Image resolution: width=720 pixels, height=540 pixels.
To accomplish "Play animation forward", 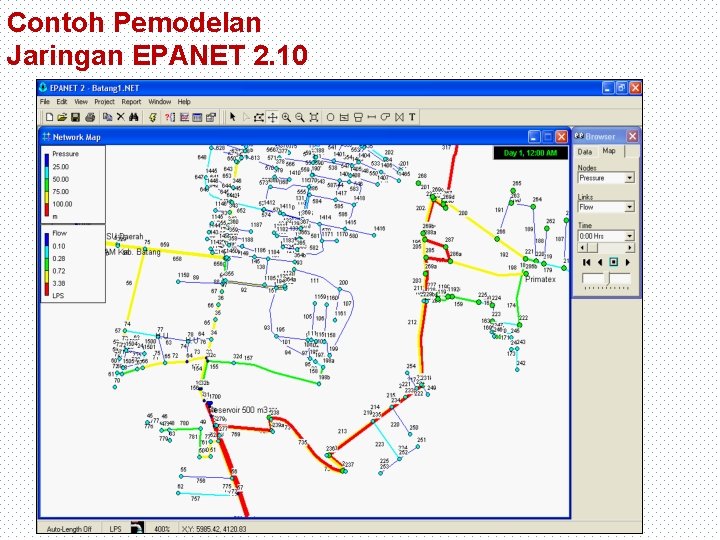I will pos(627,262).
